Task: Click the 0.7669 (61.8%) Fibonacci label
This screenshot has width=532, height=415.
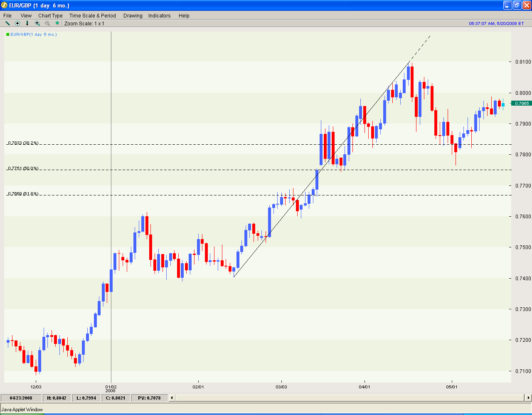Action: tap(23, 194)
